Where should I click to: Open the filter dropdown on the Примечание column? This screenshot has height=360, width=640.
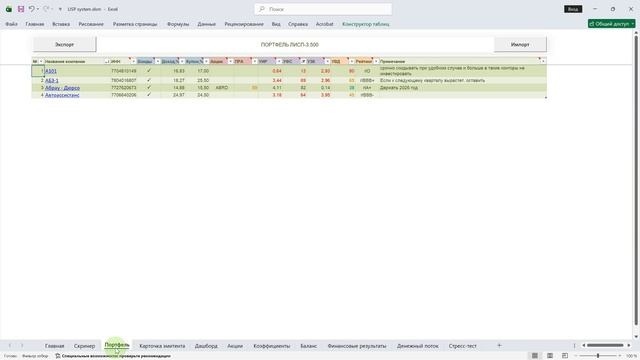[x=543, y=61]
